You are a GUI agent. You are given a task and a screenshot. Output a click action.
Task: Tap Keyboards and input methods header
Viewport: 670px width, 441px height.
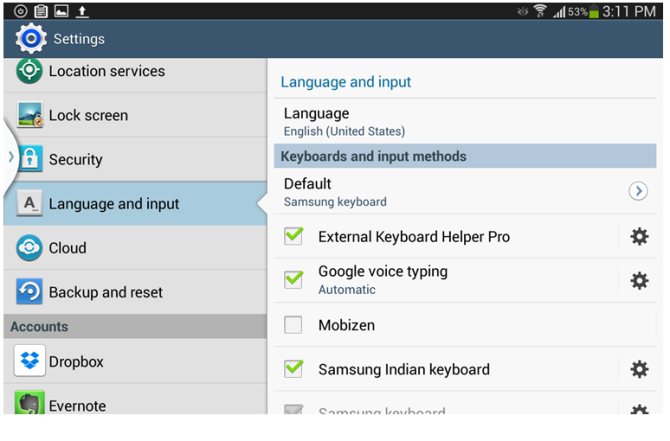tap(465, 156)
